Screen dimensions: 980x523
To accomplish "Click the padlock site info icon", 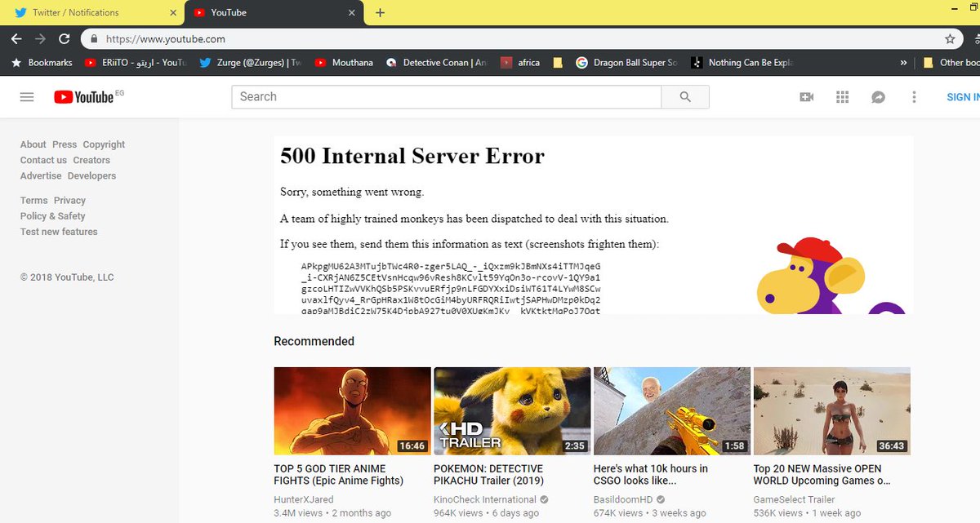I will 93,38.
